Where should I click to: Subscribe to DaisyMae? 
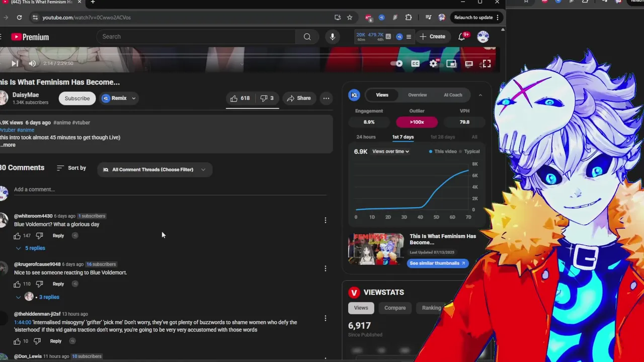(77, 98)
